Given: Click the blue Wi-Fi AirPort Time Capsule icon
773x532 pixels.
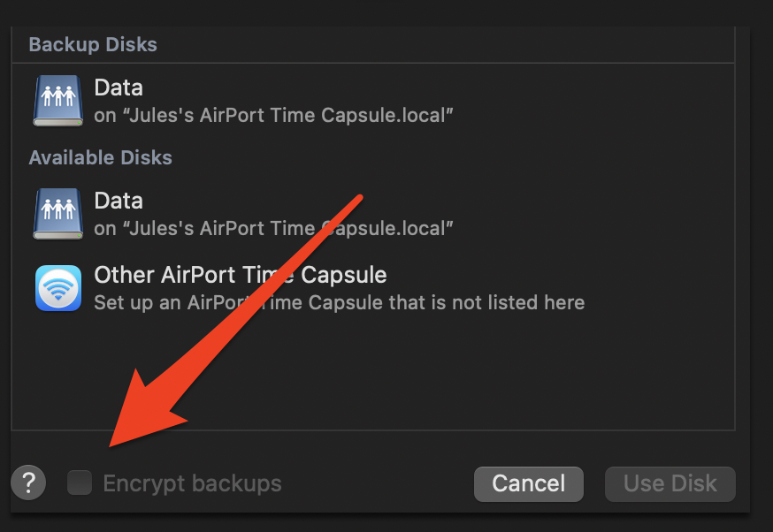Looking at the screenshot, I should [x=57, y=287].
